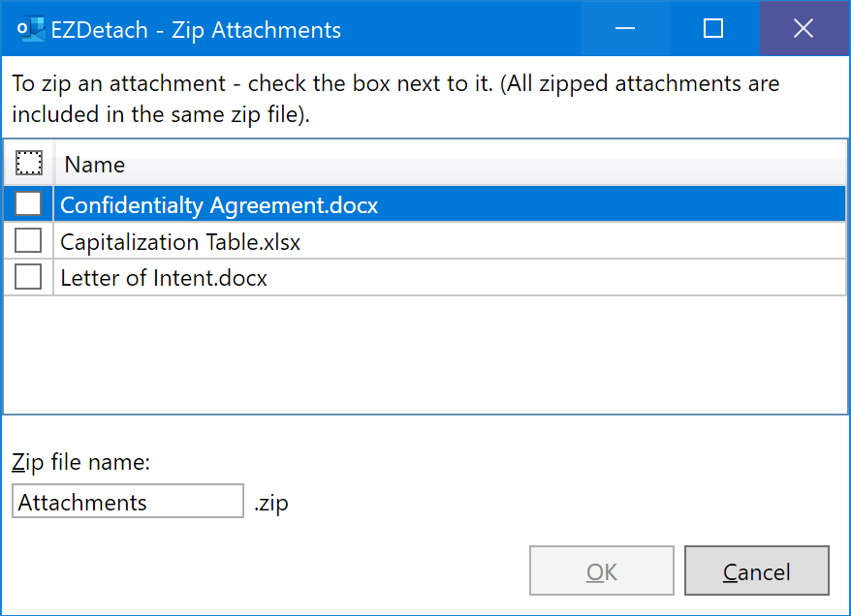This screenshot has height=616, width=851.
Task: Toggle the select-all checkbox in the list header
Action: click(x=29, y=163)
